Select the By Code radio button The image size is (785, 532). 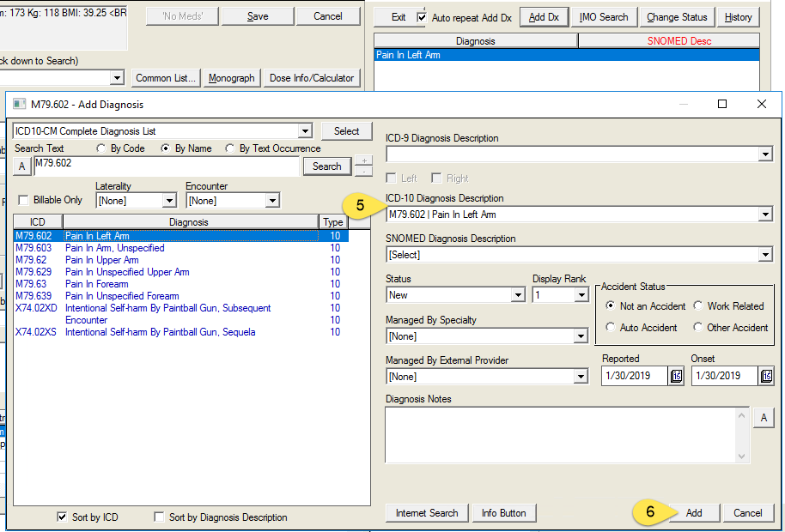[x=101, y=148]
